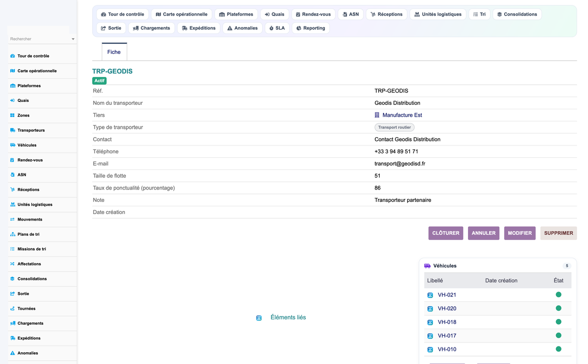588x364 pixels.
Task: Click the Manufacture Est building icon
Action: pyautogui.click(x=377, y=115)
